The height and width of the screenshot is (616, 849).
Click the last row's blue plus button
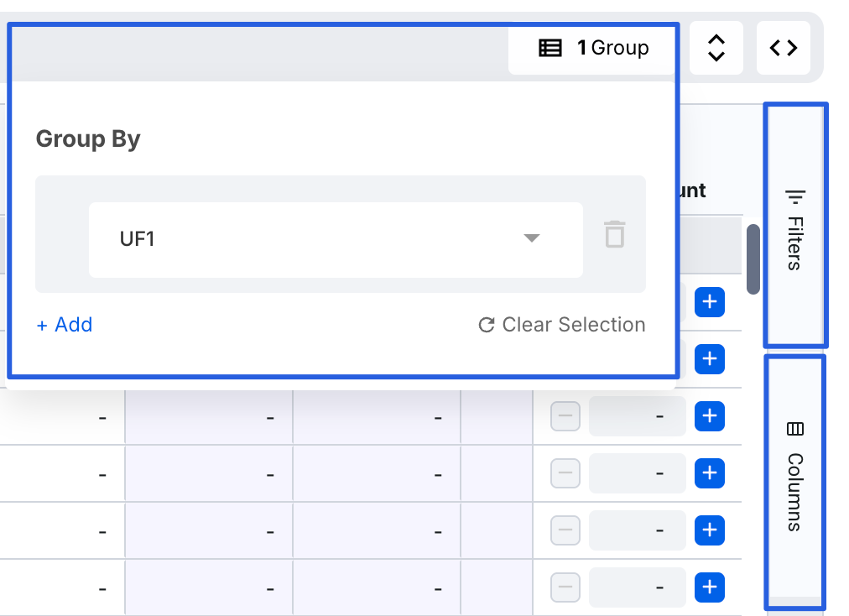[x=710, y=587]
